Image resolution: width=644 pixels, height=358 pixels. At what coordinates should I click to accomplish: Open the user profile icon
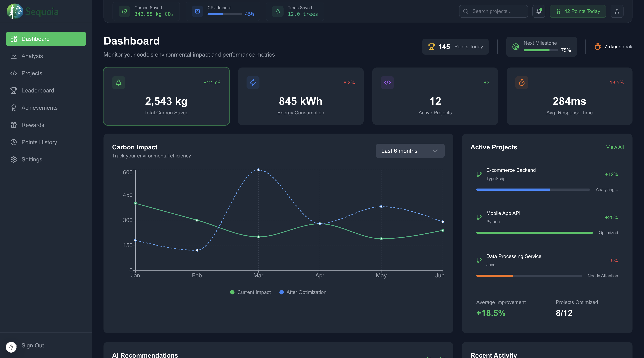click(x=617, y=11)
